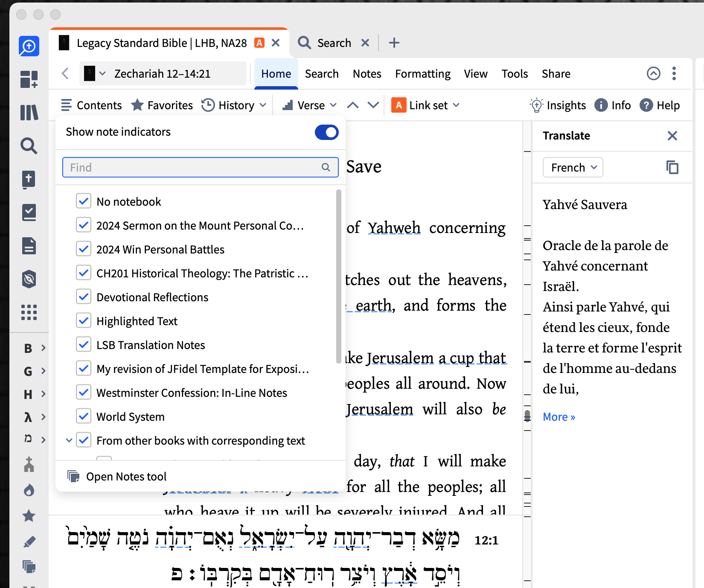Navigate back with the left chevron
This screenshot has width=704, height=588.
click(x=65, y=73)
